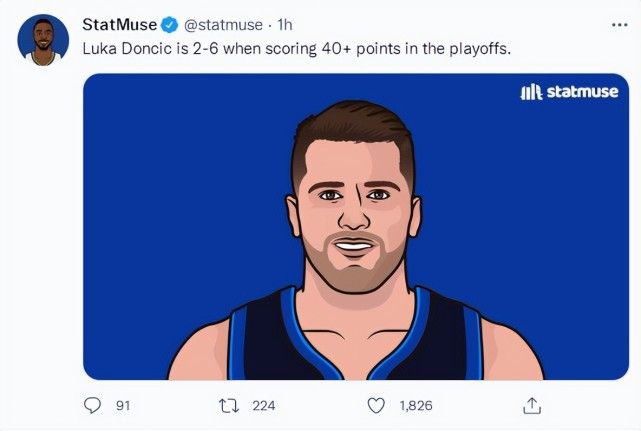641x431 pixels.
Task: Click the statmuse watermark text in the image
Action: coord(582,92)
